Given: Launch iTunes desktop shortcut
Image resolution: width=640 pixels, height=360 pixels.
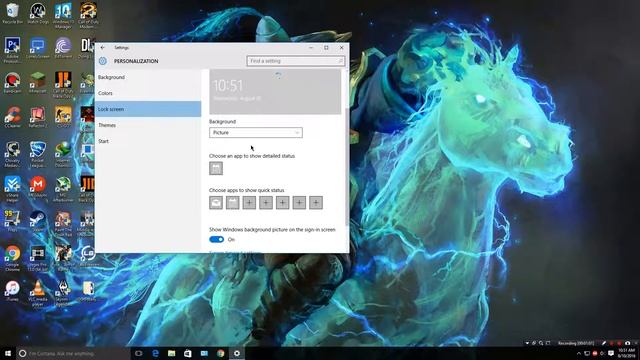Looking at the screenshot, I should click(12, 291).
